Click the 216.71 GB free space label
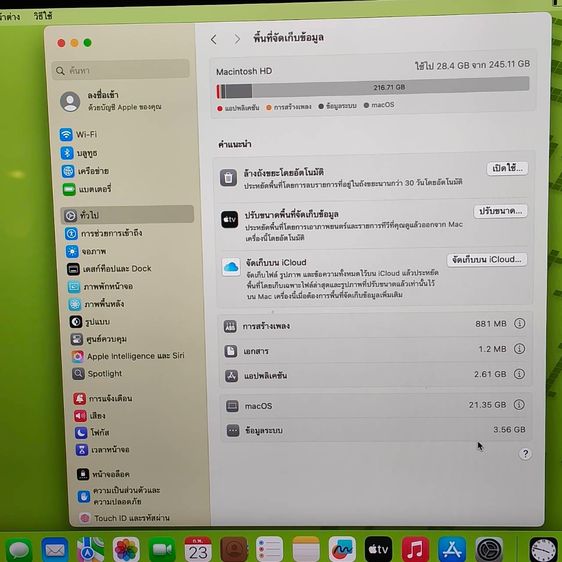This screenshot has height=562, width=562. [389, 87]
